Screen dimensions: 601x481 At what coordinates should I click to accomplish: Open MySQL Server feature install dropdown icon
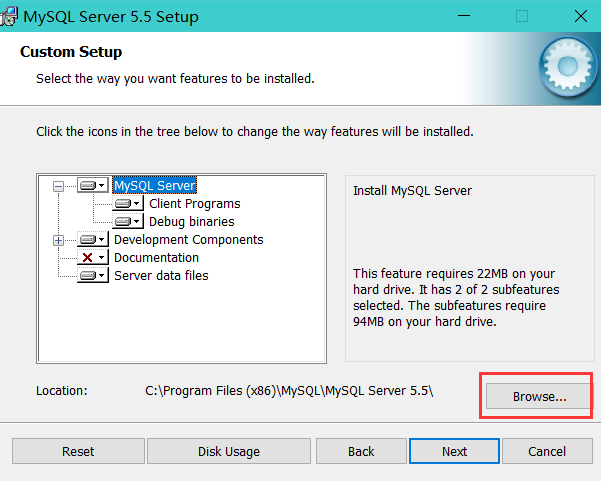(93, 186)
